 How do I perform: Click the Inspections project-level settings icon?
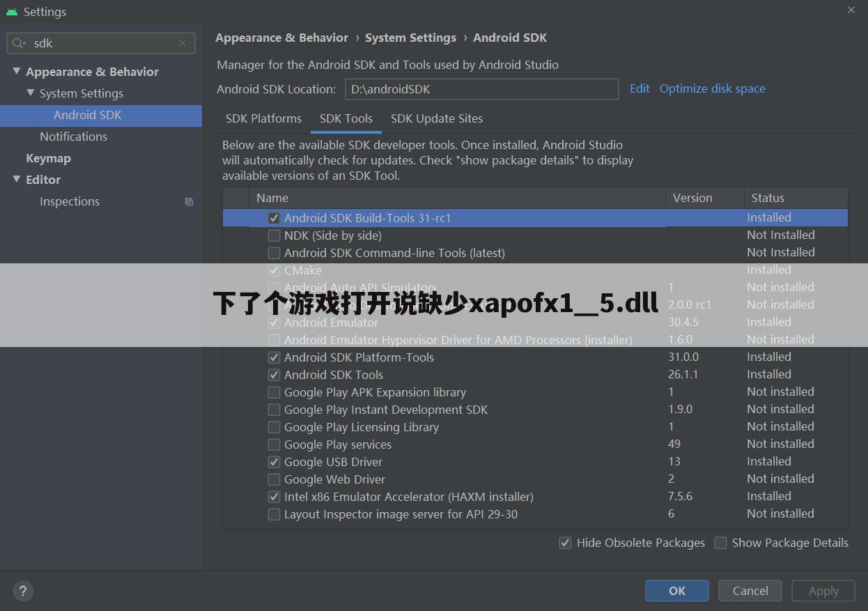click(189, 201)
